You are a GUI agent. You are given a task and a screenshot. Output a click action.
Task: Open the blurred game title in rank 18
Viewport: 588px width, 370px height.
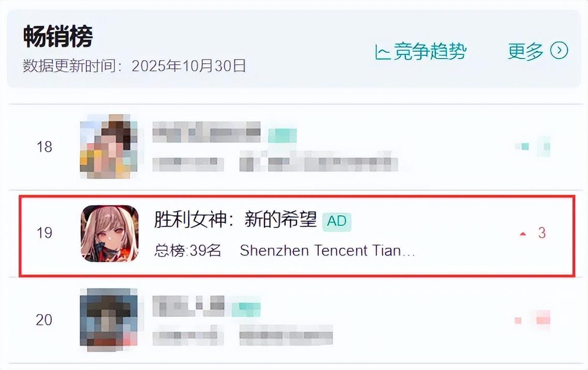(x=206, y=132)
